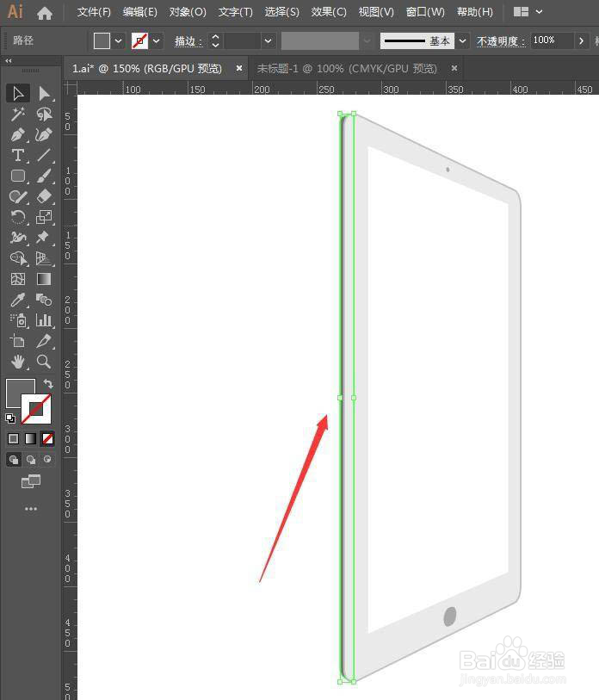Select the Rounded Rectangle tool
The image size is (599, 700).
[x=18, y=176]
